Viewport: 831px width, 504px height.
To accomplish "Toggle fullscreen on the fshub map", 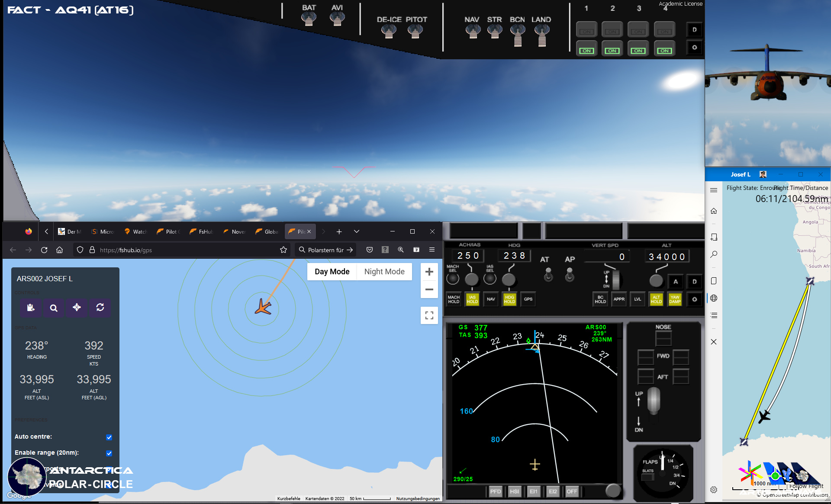I will (x=429, y=315).
